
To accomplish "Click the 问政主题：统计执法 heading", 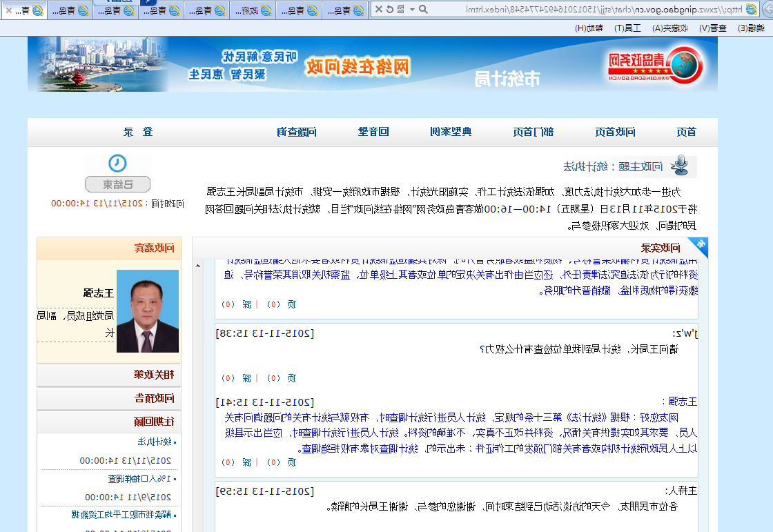I will (x=613, y=167).
